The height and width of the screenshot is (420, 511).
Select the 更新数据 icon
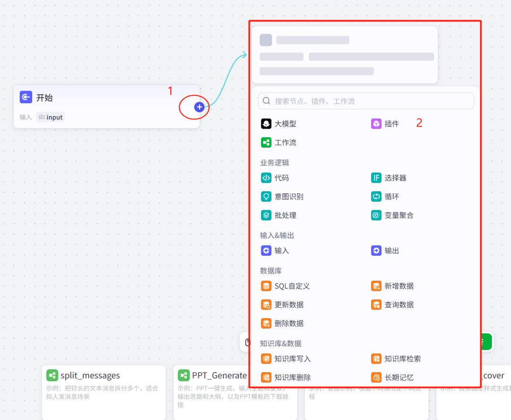pos(266,304)
